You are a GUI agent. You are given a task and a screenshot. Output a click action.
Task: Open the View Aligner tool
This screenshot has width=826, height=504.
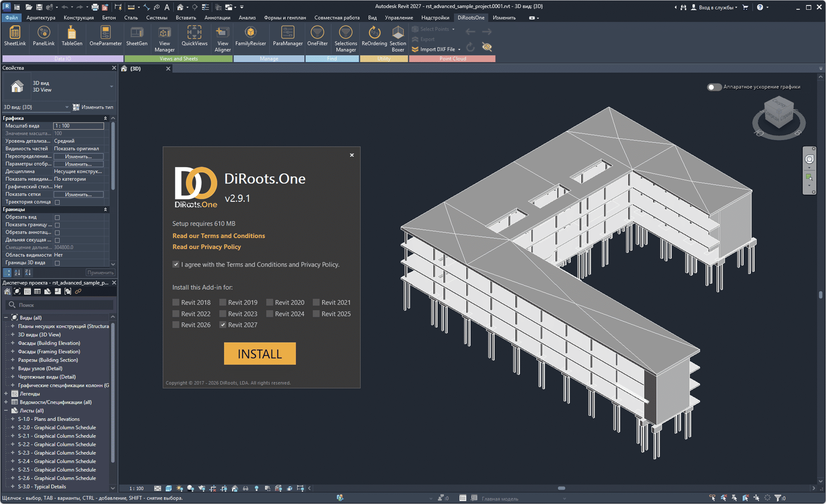pyautogui.click(x=222, y=39)
